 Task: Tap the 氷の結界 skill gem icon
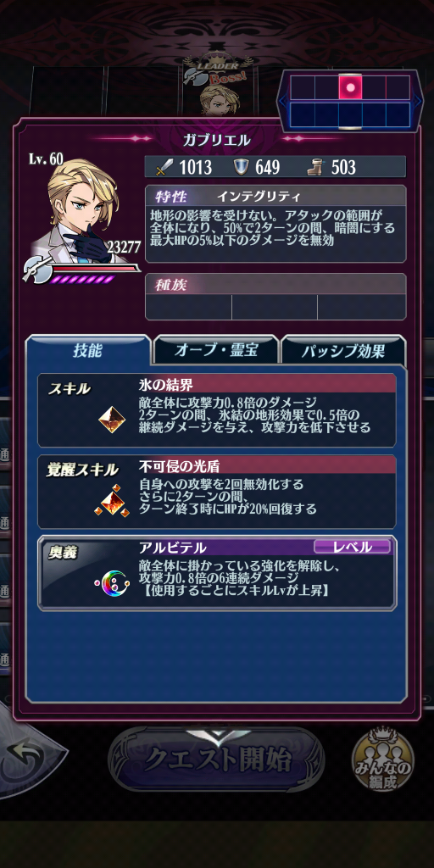(112, 420)
